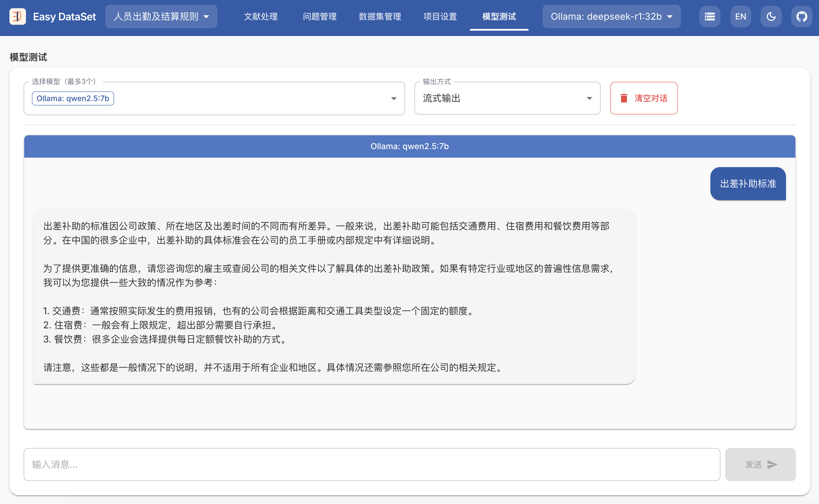Navigate to 项目设置 tab
Viewport: 819px width, 504px height.
pyautogui.click(x=440, y=16)
